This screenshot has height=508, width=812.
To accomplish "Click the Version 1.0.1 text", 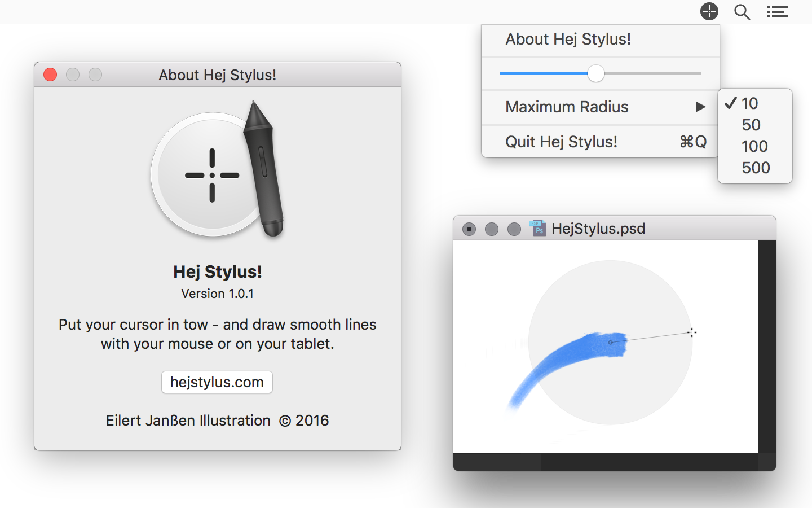I will (218, 294).
